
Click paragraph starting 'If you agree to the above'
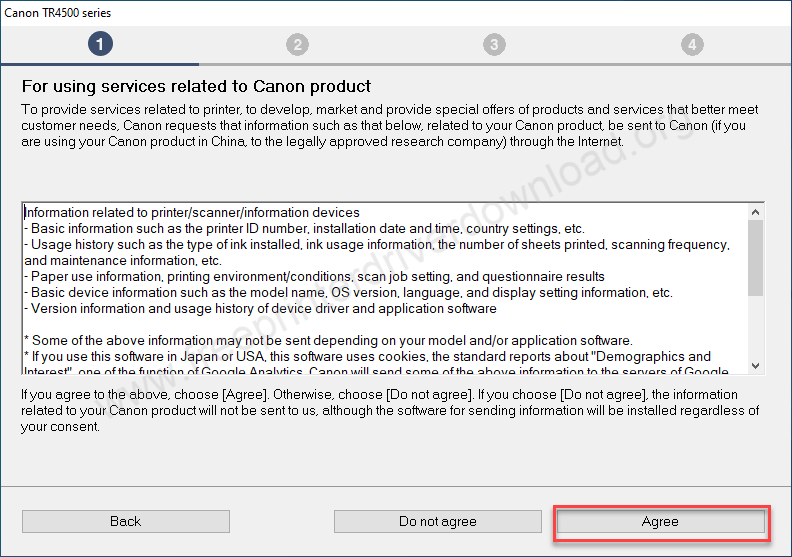(x=390, y=411)
